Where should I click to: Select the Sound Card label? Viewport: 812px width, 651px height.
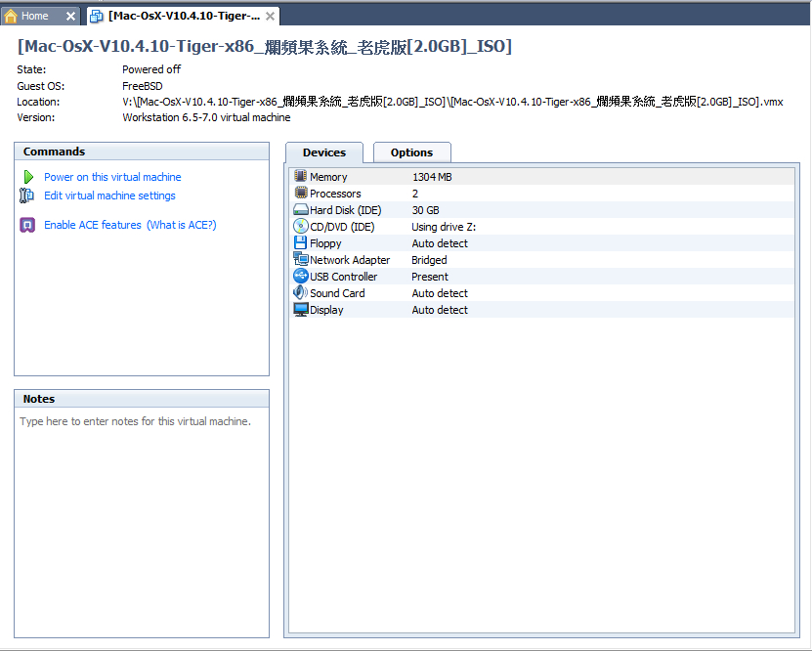pos(337,293)
